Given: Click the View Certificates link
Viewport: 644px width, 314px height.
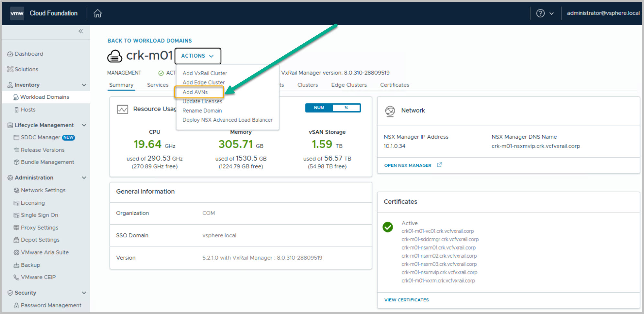Looking at the screenshot, I should 406,300.
